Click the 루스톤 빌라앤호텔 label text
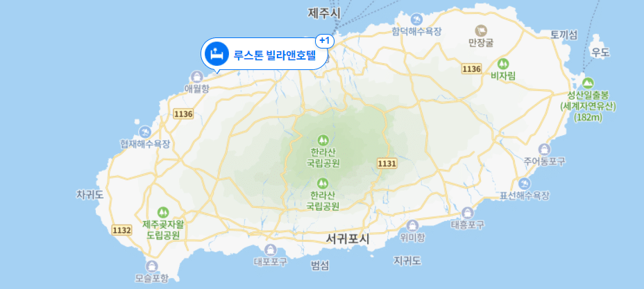Viewport: 644px width, 289px height. click(x=278, y=54)
